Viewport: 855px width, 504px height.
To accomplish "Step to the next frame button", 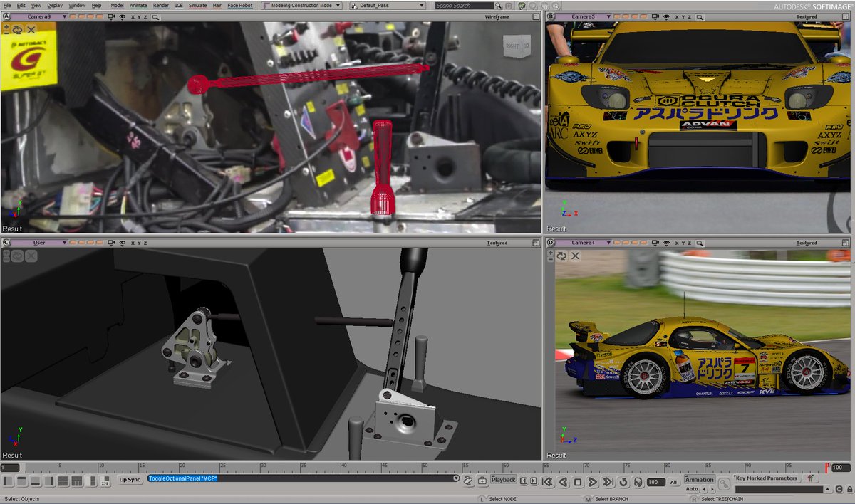I will click(x=533, y=481).
